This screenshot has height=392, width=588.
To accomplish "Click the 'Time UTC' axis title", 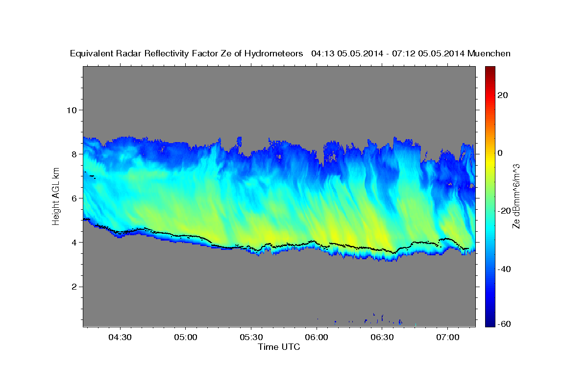I will pos(279,347).
